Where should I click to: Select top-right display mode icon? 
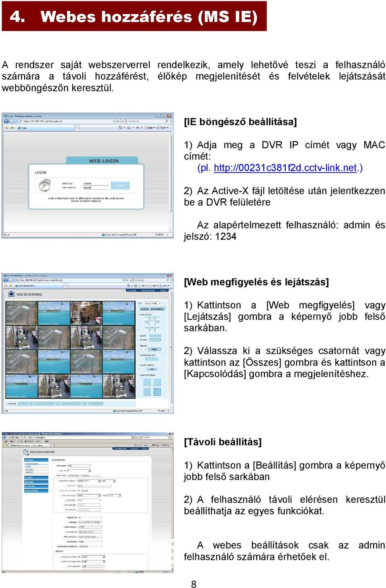click(x=157, y=382)
